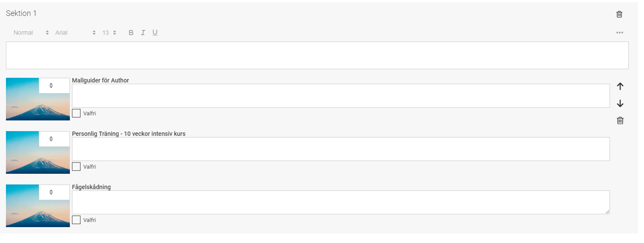644x243 pixels.
Task: Toggle Bold formatting in the editor toolbar
Action: (131, 33)
